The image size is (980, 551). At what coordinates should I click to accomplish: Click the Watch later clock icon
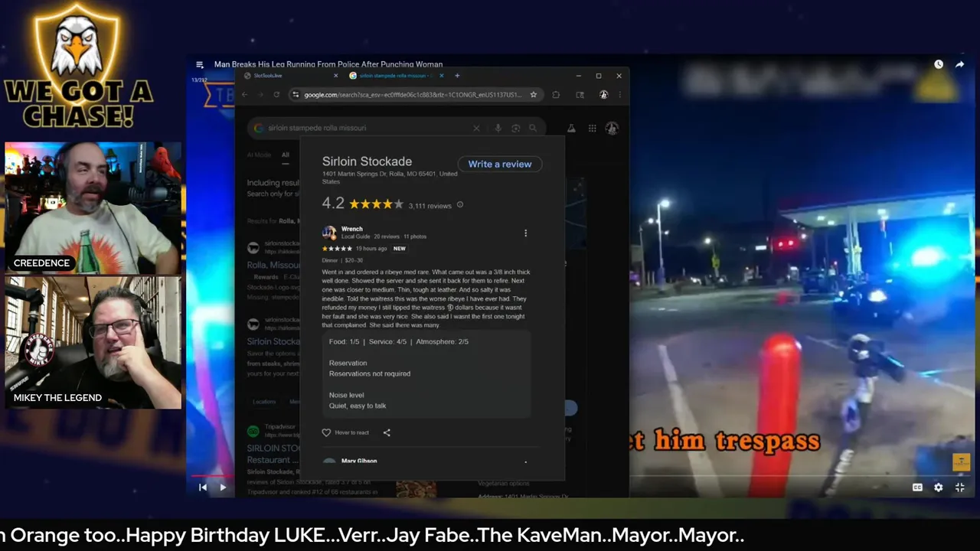(939, 65)
